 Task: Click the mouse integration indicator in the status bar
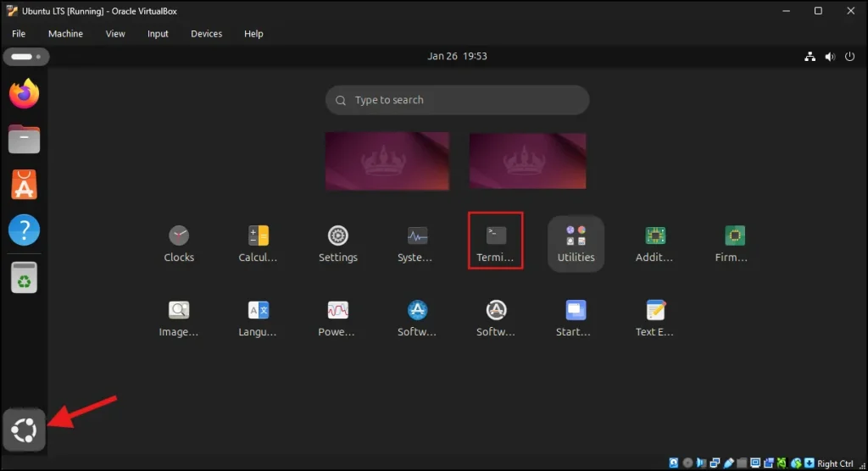796,463
